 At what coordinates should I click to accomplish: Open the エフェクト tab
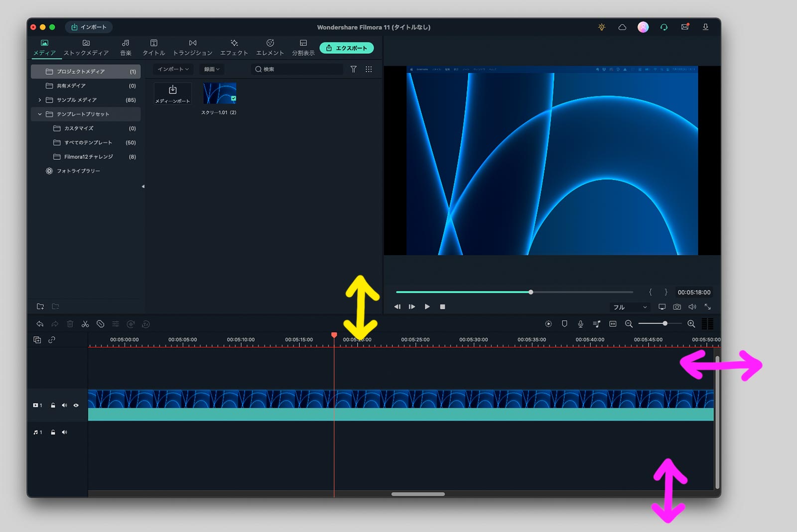pyautogui.click(x=234, y=47)
